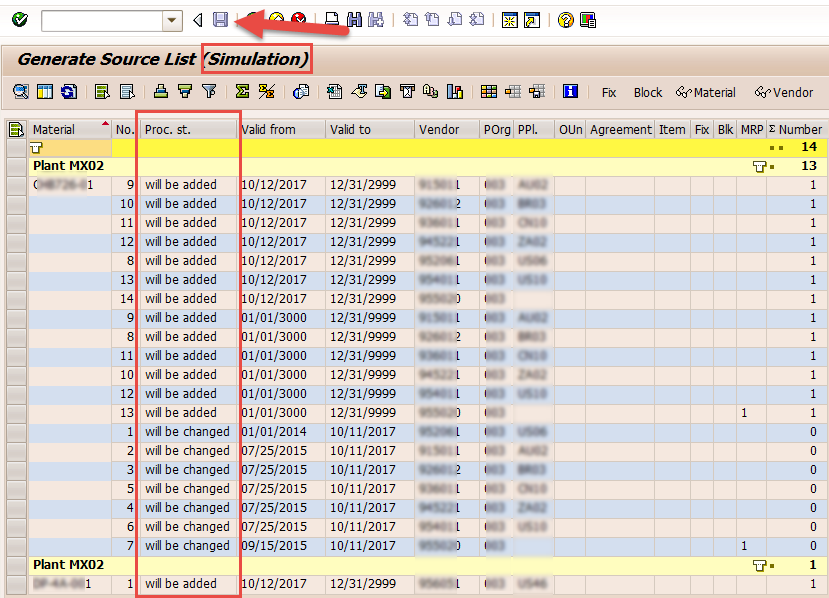829x598 pixels.
Task: Click 'will be changed' in row No. 1
Action: coord(187,432)
